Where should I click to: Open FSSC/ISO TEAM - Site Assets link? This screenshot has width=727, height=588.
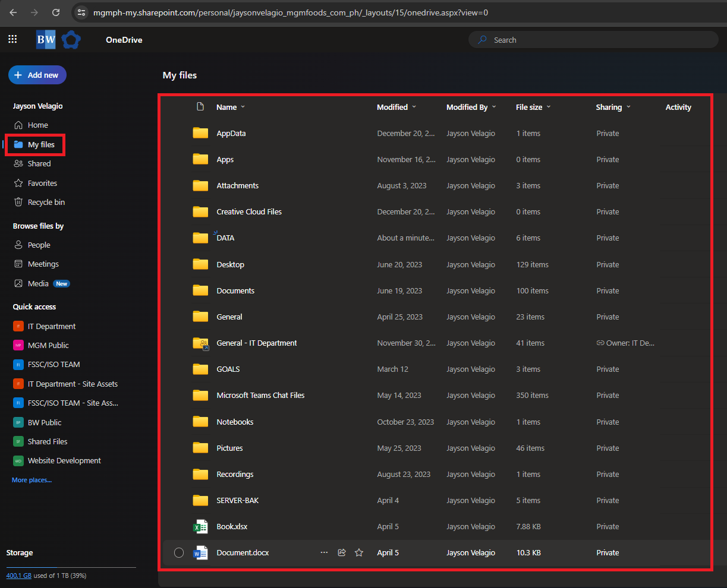pos(73,403)
